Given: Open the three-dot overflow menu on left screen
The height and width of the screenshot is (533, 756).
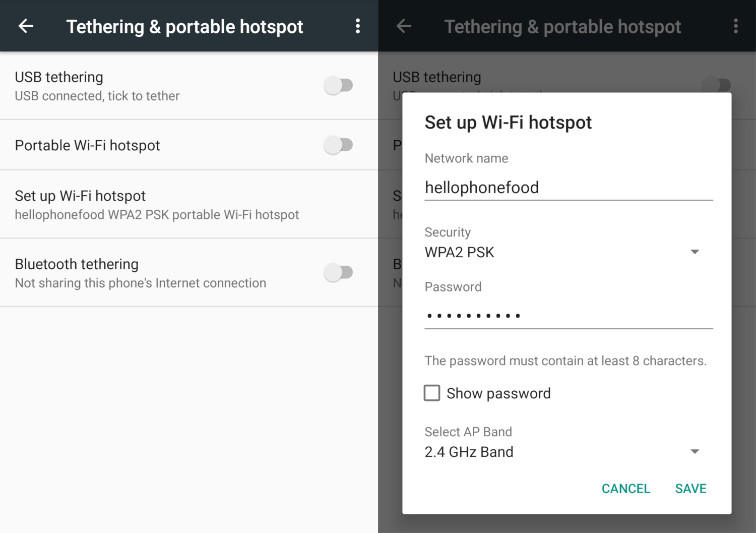Looking at the screenshot, I should pyautogui.click(x=358, y=26).
